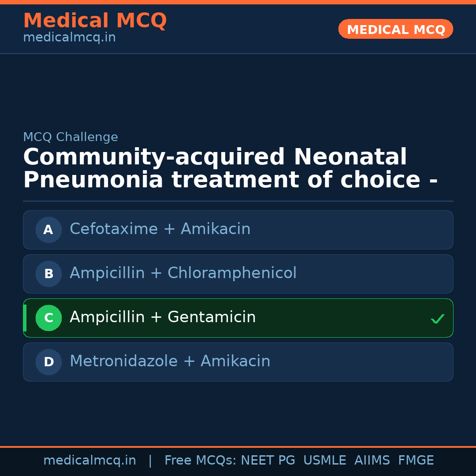Click the orange MEDICAL MCQ badge
The image size is (476, 476).
(x=395, y=29)
